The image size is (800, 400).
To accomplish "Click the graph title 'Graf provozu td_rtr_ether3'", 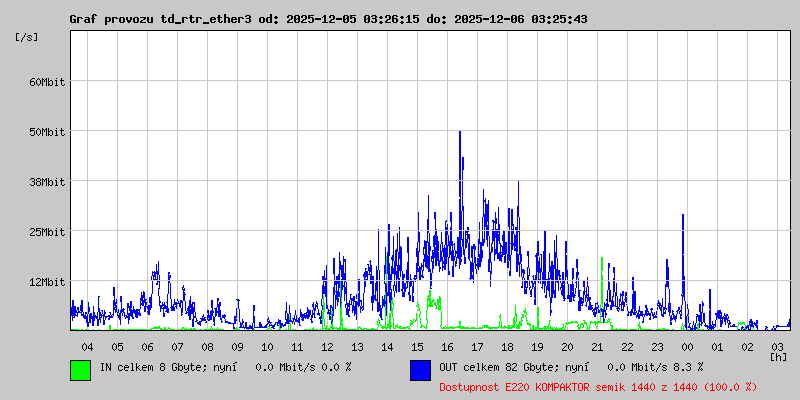I will pos(160,19).
